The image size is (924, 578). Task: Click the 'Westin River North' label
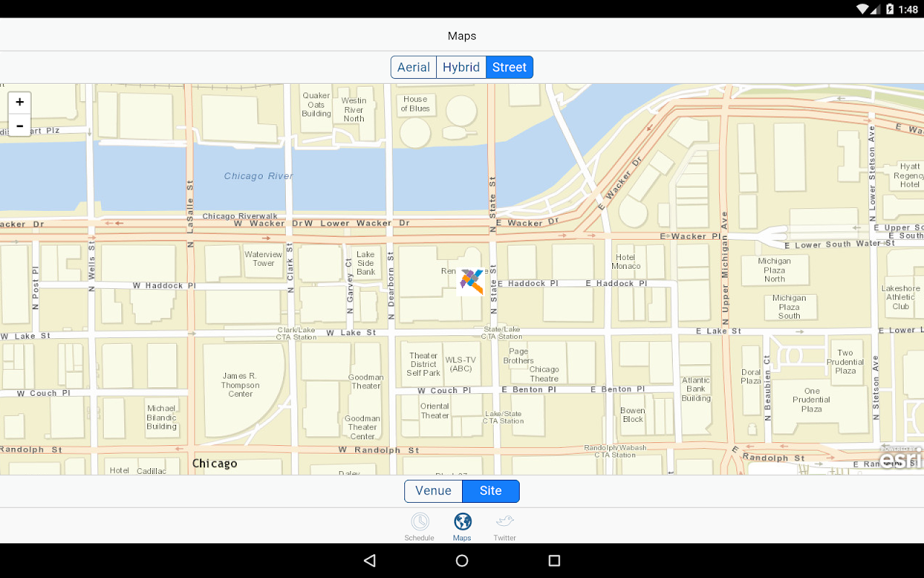[x=354, y=110]
